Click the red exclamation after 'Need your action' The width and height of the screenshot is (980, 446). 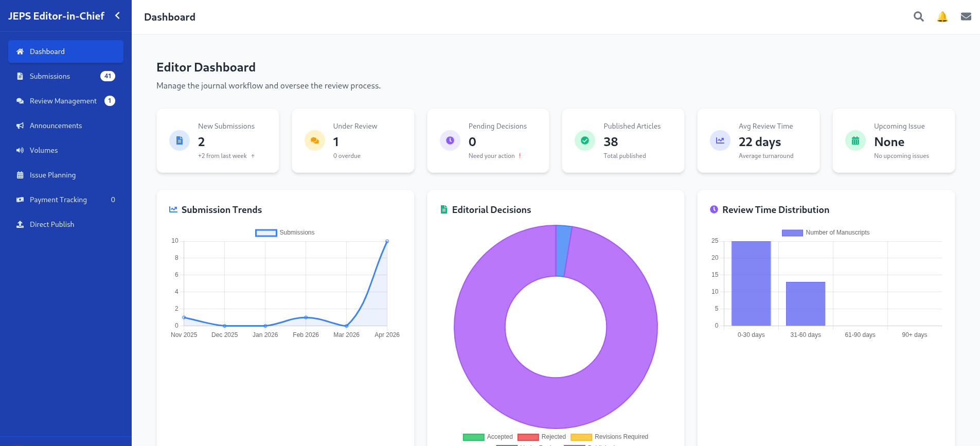click(x=520, y=156)
